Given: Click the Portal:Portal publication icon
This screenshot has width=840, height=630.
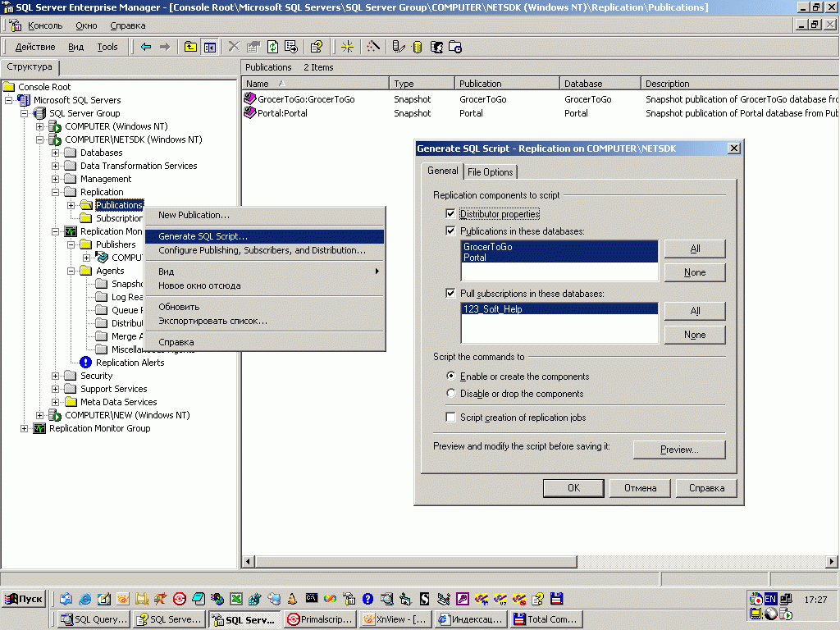Looking at the screenshot, I should (x=249, y=112).
